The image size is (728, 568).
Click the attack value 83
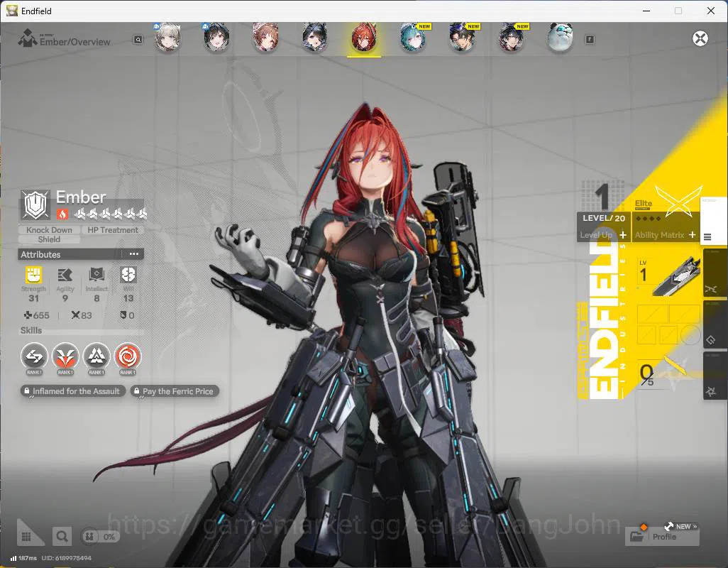click(x=82, y=315)
